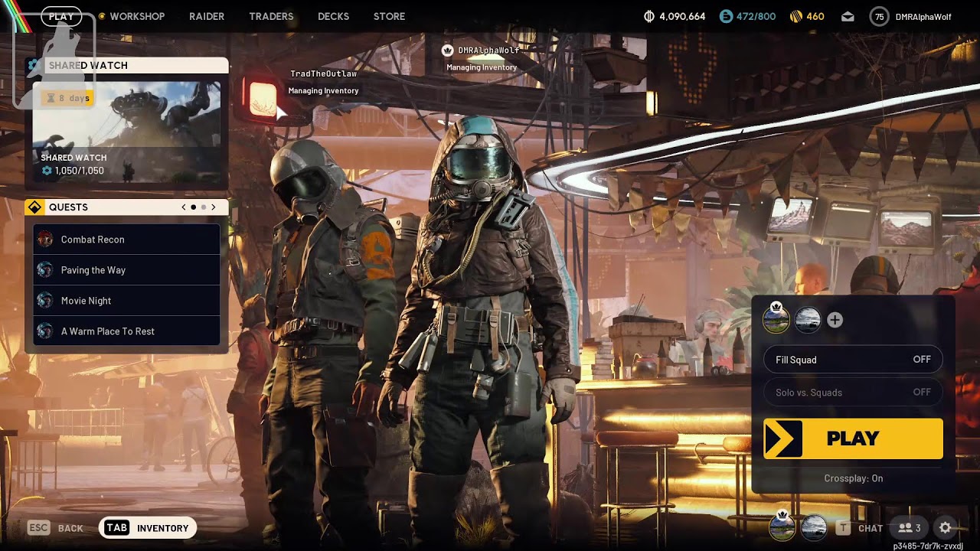Screen dimensions: 980x551
Task: Start matchmaking with the yellow PLAY button
Action: click(853, 439)
